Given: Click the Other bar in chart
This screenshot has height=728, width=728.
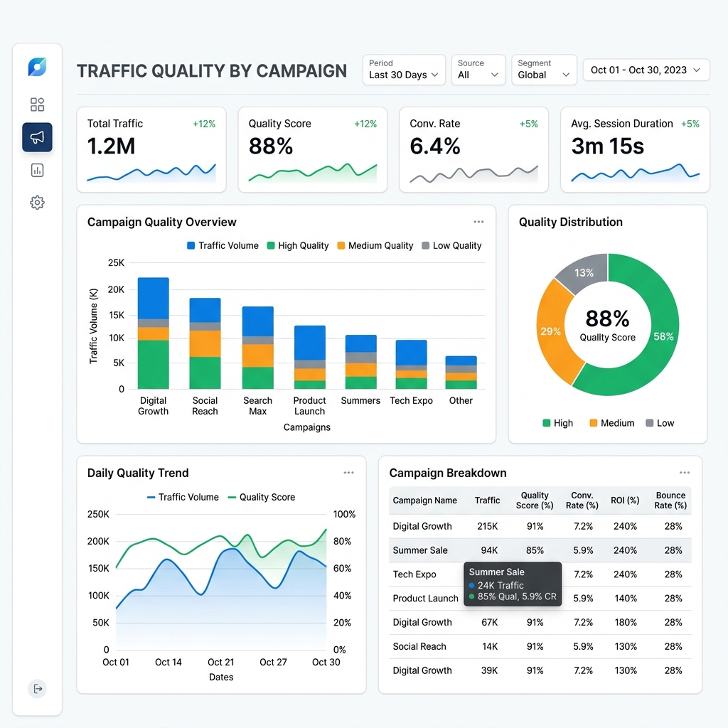Looking at the screenshot, I should [461, 373].
